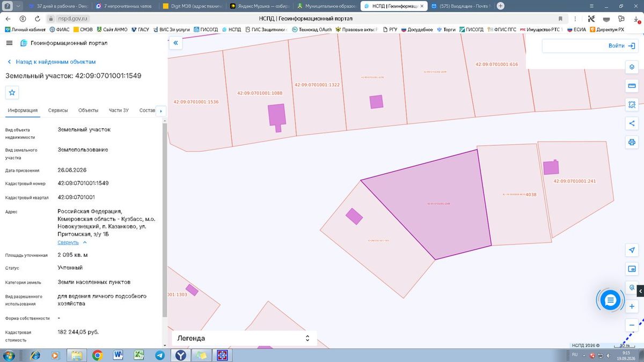Activate the area selection search tool
Image resolution: width=644 pixels, height=362 pixels.
(632, 105)
